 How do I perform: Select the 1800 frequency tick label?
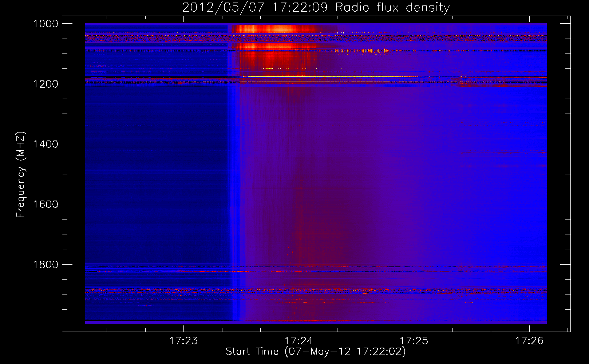[46, 265]
